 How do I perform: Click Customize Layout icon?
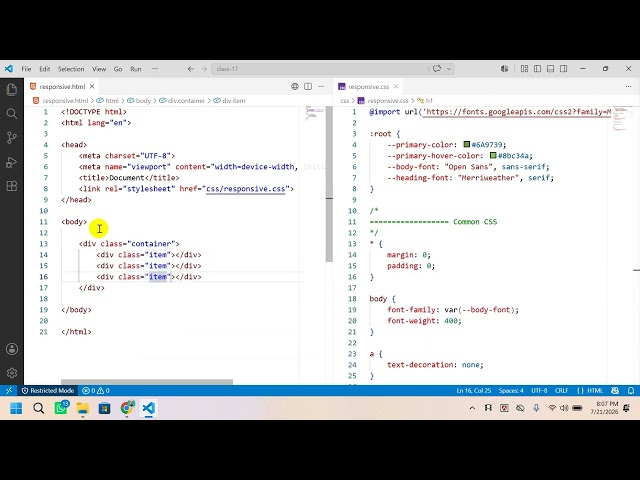tap(524, 69)
